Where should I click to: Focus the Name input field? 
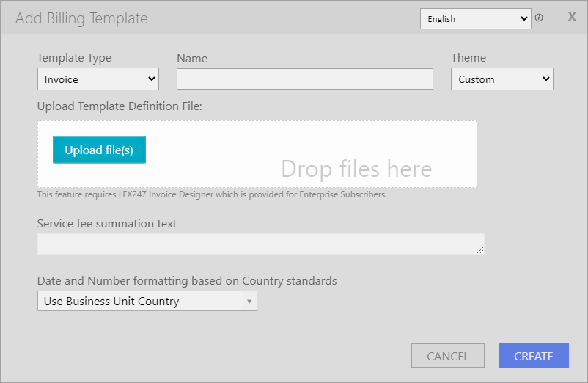[305, 79]
